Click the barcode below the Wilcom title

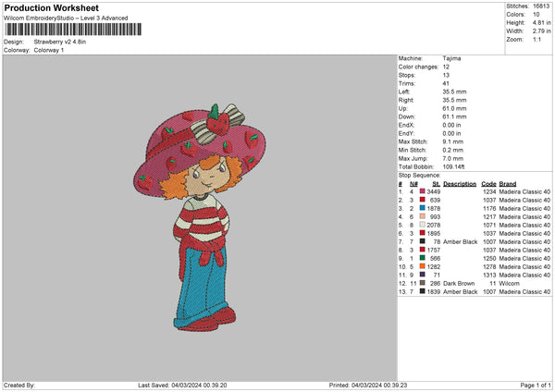(73, 30)
